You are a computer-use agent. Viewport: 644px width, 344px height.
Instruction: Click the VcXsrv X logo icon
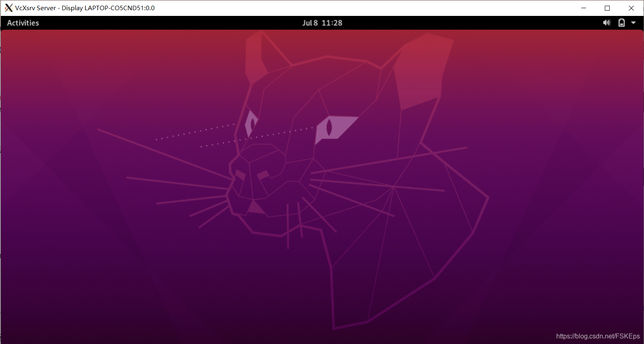point(9,8)
